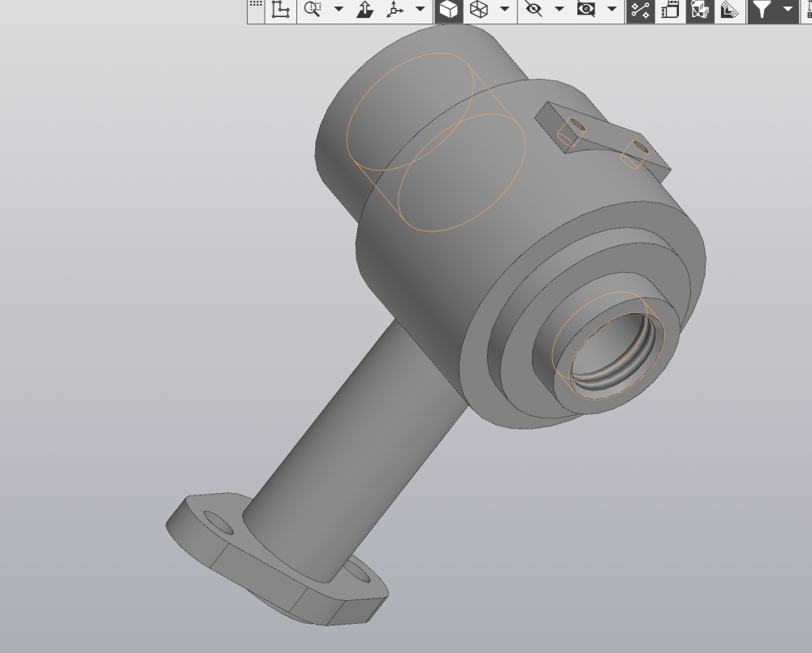The image size is (812, 653).
Task: Toggle the hidden elements boxed-eye icon
Action: pos(585,9)
